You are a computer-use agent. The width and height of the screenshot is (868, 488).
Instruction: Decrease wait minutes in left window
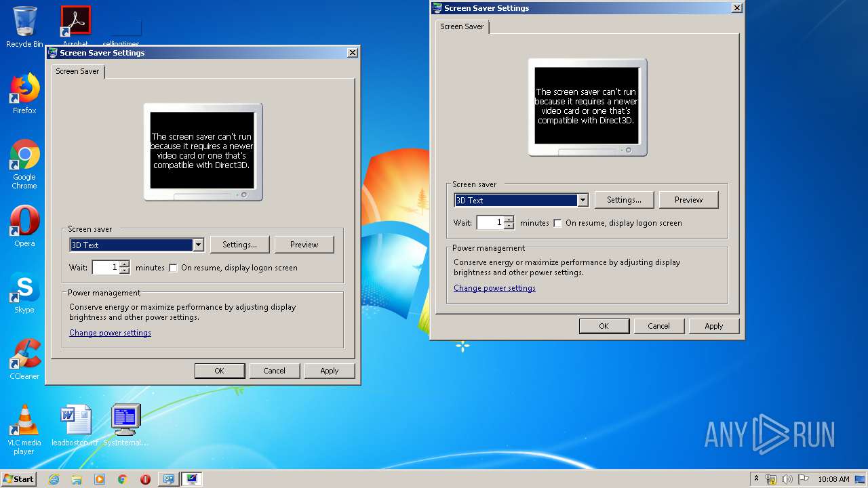124,270
